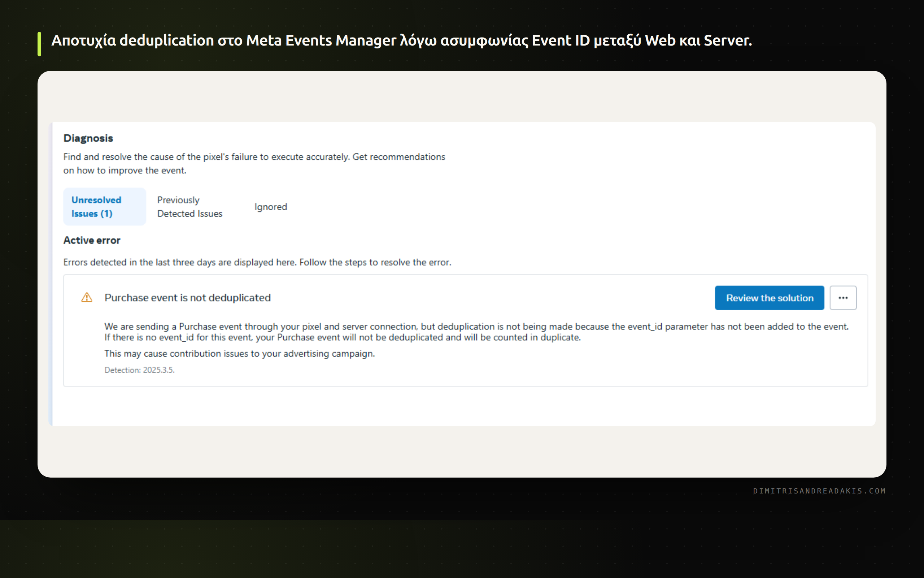Click the Greek headline about deduplication failure
The image size is (924, 578).
(x=402, y=40)
